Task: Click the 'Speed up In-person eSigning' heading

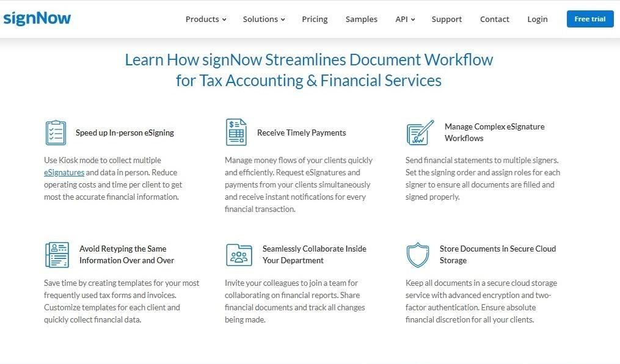Action: pos(125,133)
